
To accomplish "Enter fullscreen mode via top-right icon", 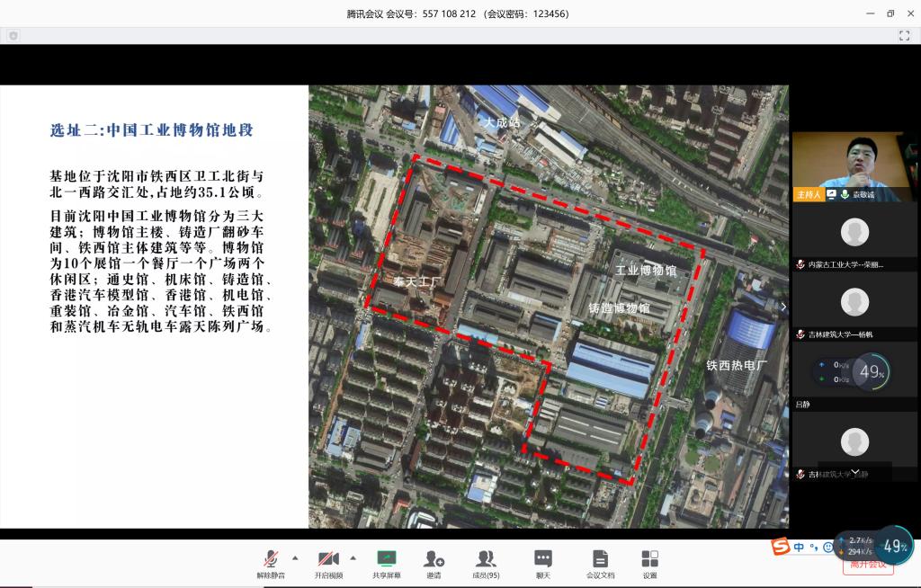I will pos(904,36).
